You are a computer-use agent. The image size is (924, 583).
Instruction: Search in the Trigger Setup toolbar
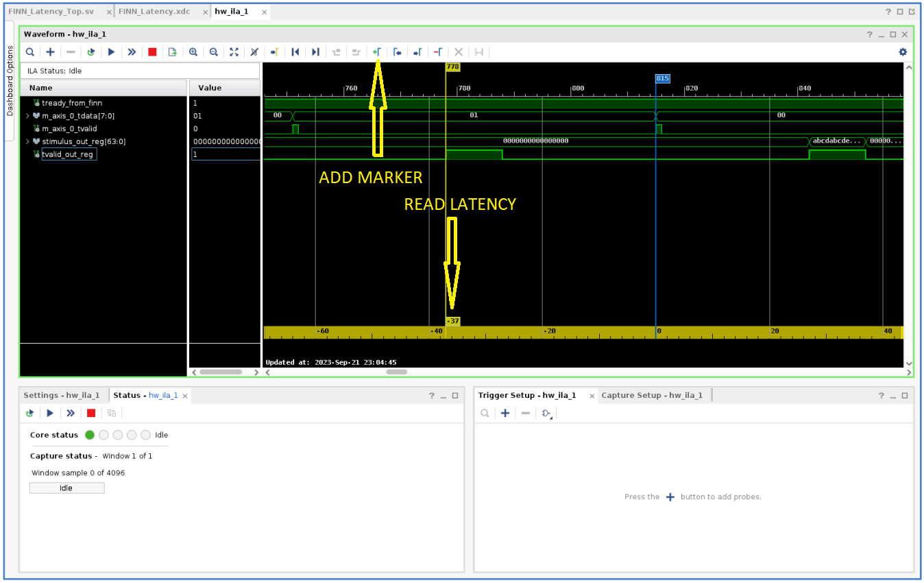pos(485,413)
